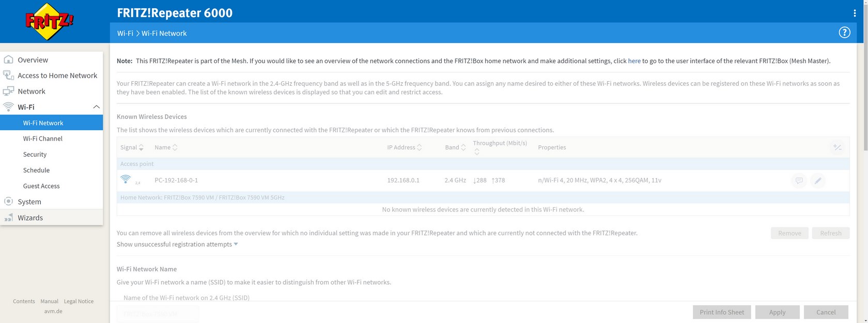Viewport: 868px width, 323px height.
Task: Click the Network monitor icon in sidebar
Action: pos(8,91)
